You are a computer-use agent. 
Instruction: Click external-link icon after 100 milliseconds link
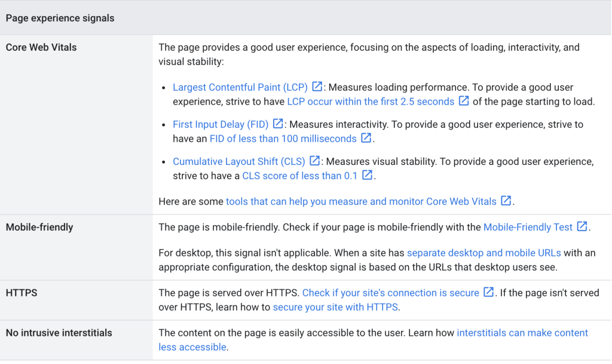pos(366,137)
